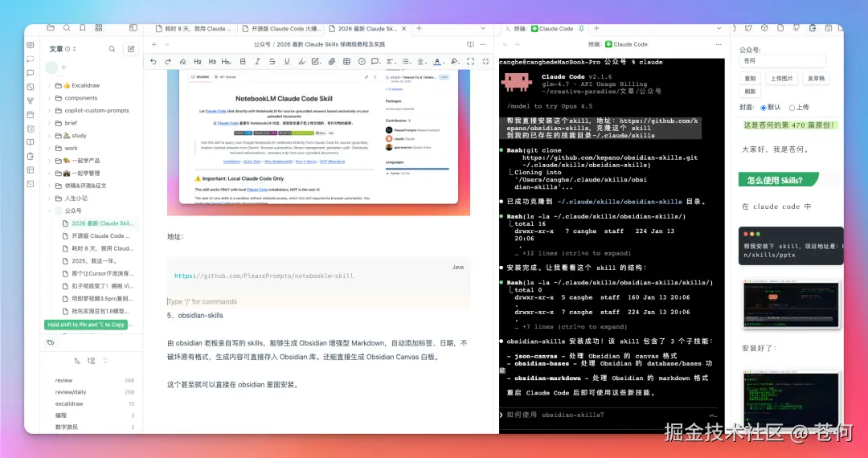Image resolution: width=868 pixels, height=458 pixels.
Task: Insert attachment with the paperclip icon
Action: pyautogui.click(x=332, y=61)
